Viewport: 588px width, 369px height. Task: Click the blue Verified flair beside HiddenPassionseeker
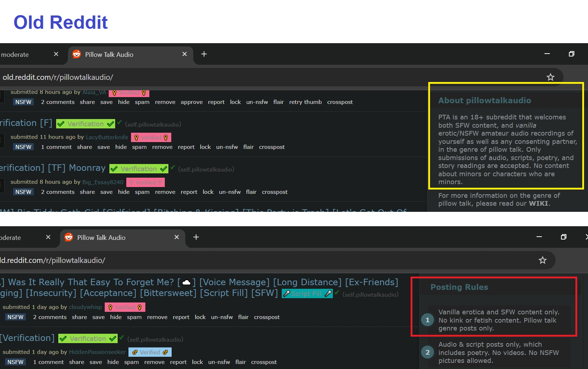pos(150,352)
